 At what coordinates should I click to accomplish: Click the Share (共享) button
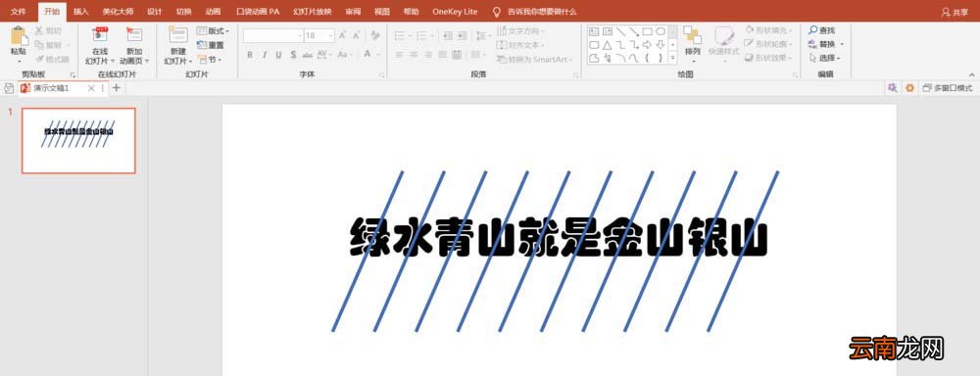[955, 12]
